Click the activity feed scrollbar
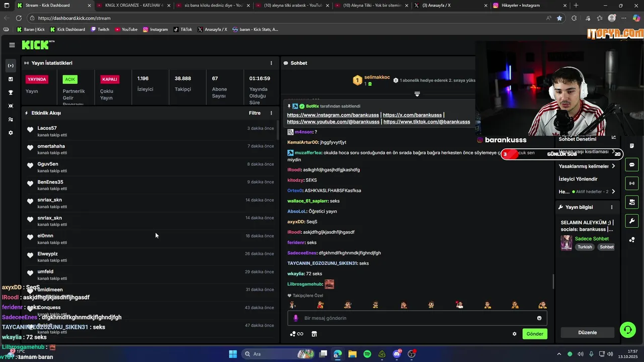This screenshot has height=362, width=644. pos(278,130)
